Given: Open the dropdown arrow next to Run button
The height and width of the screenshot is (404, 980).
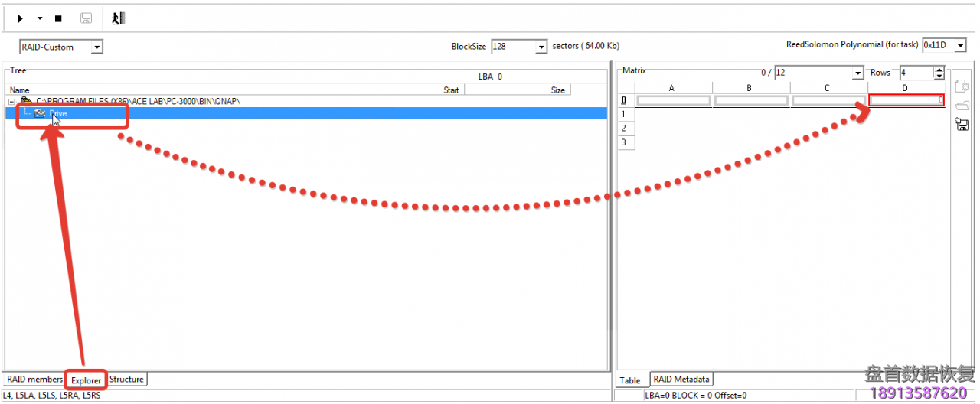Looking at the screenshot, I should click(39, 18).
